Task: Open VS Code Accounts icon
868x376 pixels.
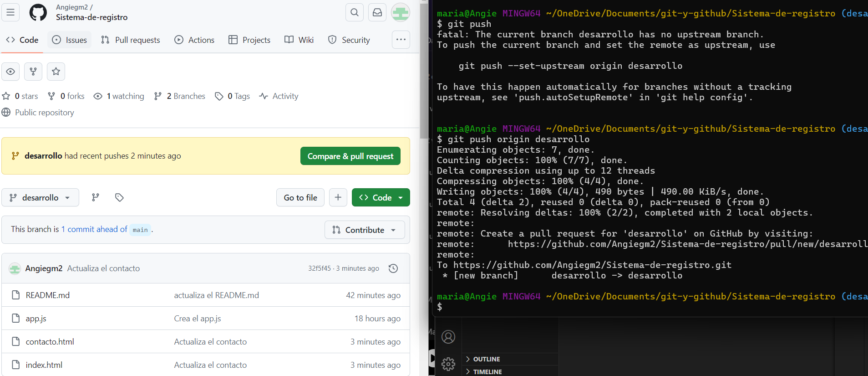Action: (448, 337)
